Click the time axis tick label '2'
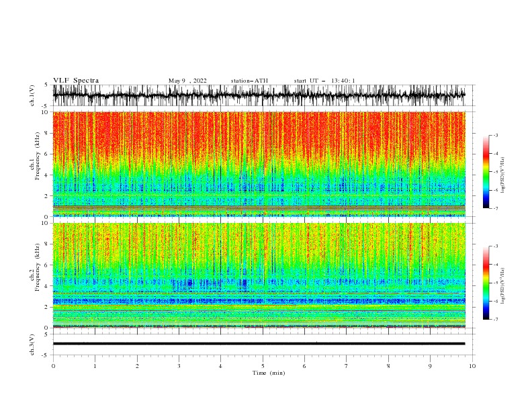Screen dimensions: 532x411 pyautogui.click(x=137, y=366)
